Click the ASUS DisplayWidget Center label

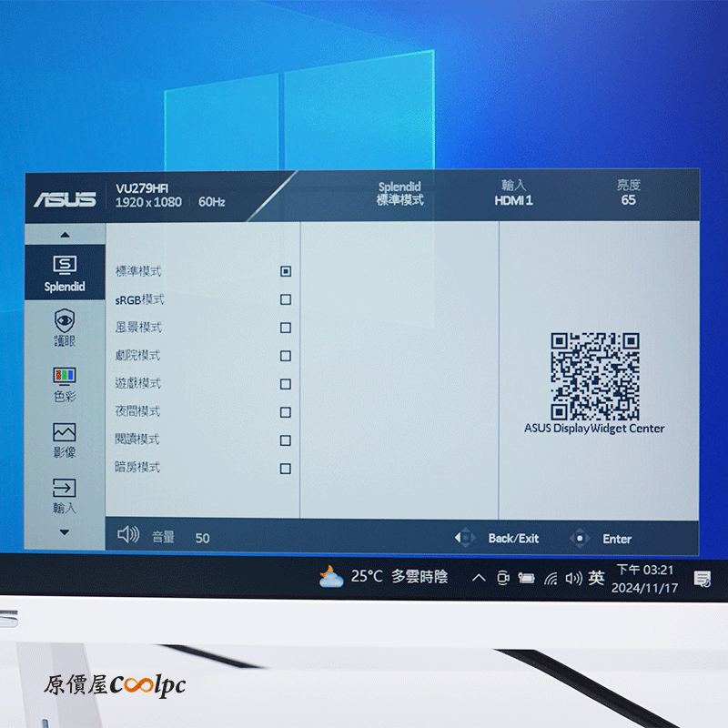594,428
